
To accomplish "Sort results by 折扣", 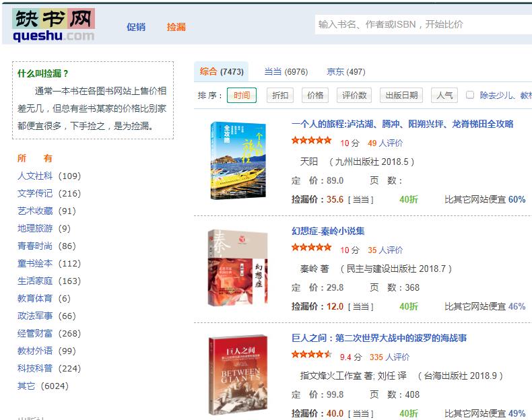I will [x=280, y=96].
